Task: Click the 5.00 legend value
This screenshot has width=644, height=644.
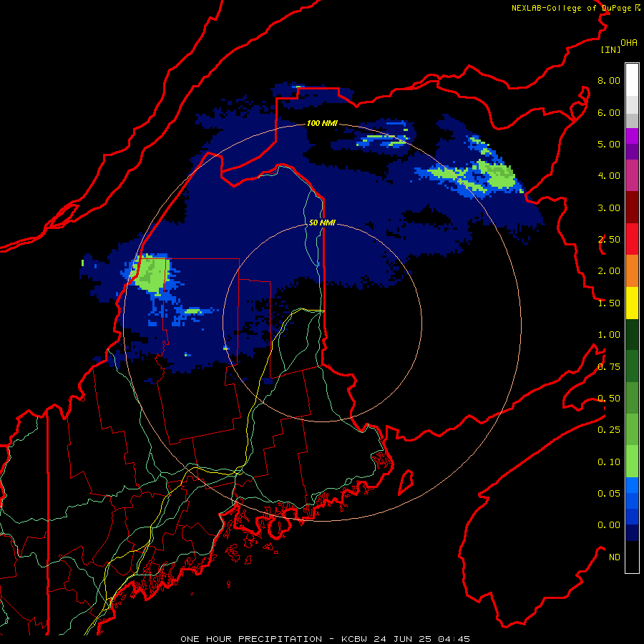Action: tap(609, 144)
